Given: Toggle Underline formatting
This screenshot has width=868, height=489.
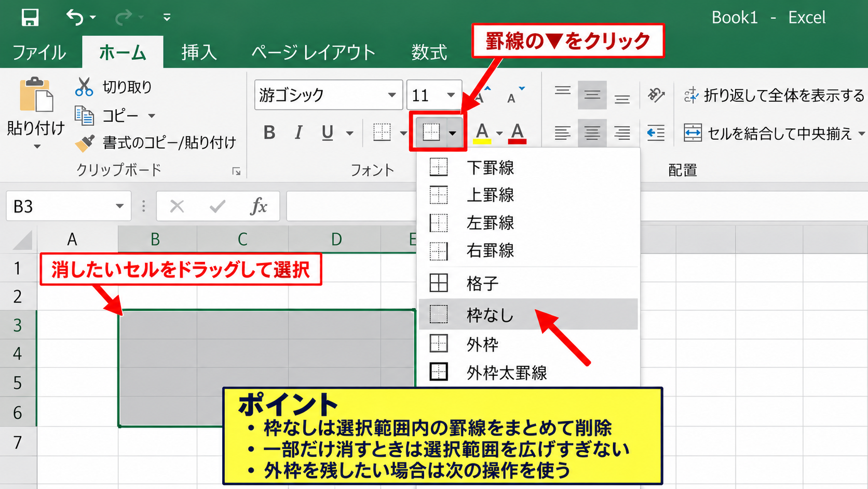Looking at the screenshot, I should [327, 133].
